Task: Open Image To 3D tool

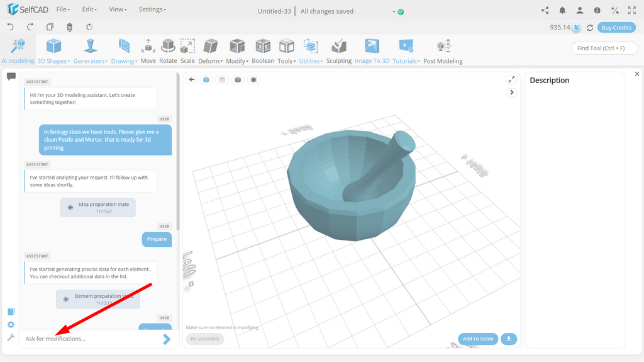Action: point(372,51)
